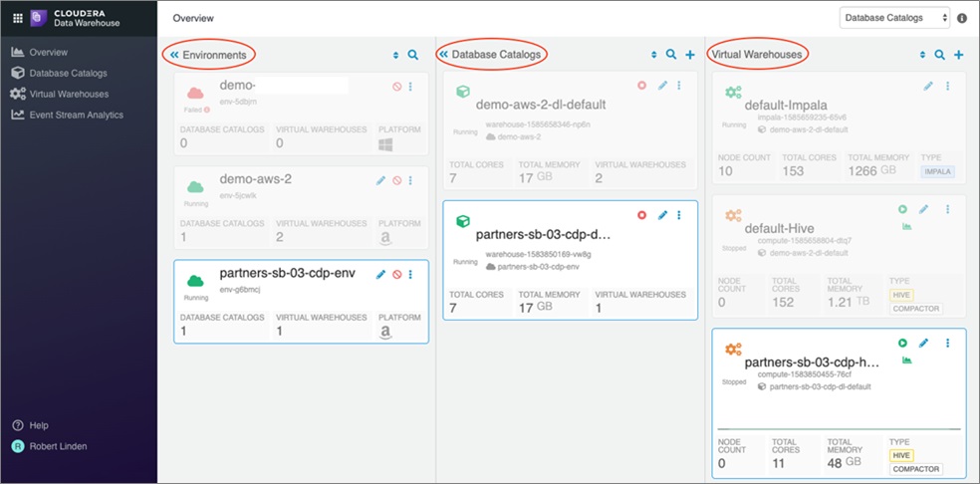Click the partners-sb-03-cdp-h… HIVE tag
This screenshot has height=484, width=980.
pos(901,455)
